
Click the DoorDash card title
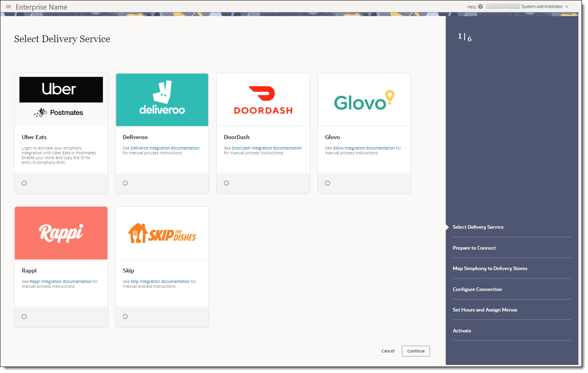click(x=237, y=137)
